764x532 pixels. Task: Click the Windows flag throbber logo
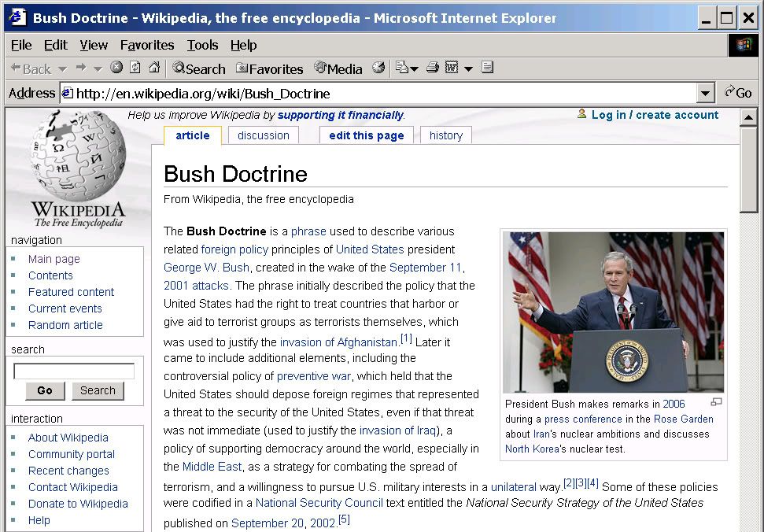pyautogui.click(x=744, y=46)
